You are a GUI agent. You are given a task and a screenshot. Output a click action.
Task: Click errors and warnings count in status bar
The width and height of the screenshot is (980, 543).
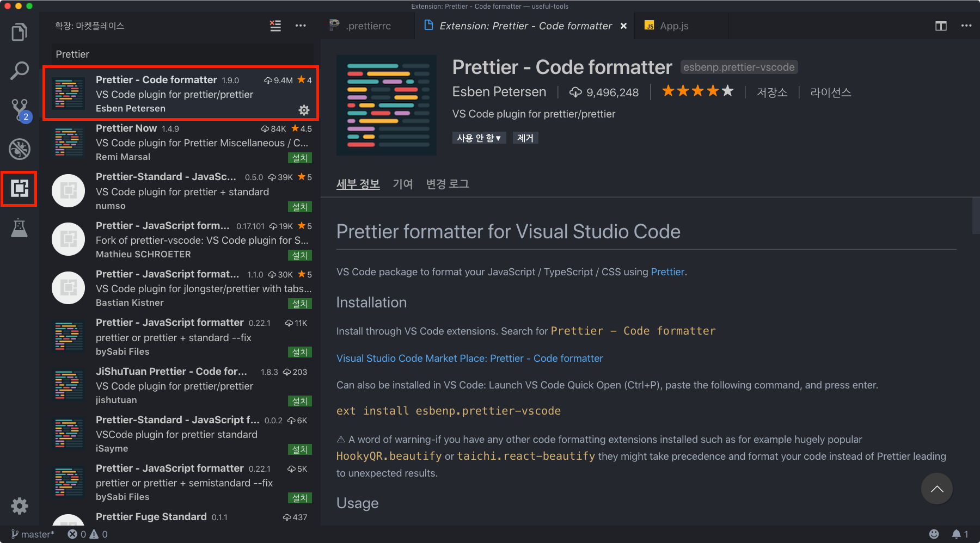88,534
